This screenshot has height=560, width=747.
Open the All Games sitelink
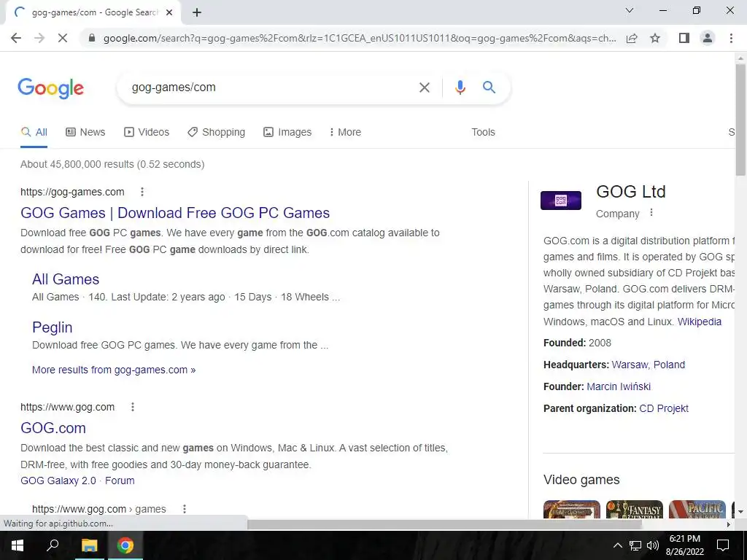66,279
